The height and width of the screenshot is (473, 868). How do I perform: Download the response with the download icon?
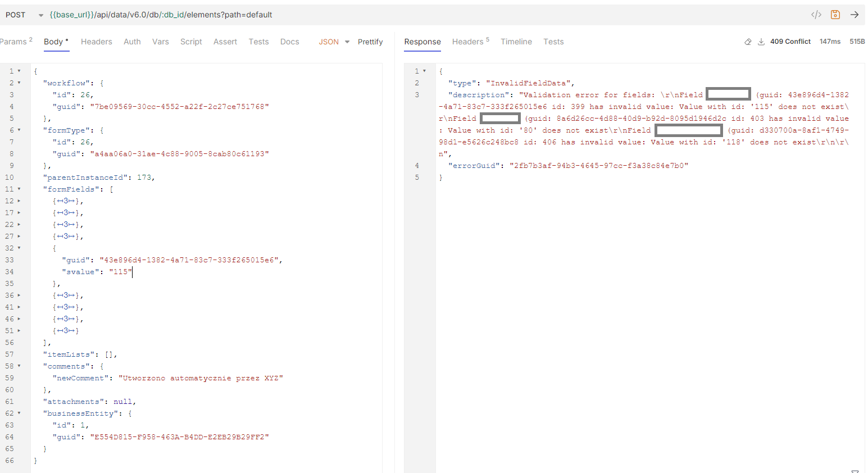point(761,42)
